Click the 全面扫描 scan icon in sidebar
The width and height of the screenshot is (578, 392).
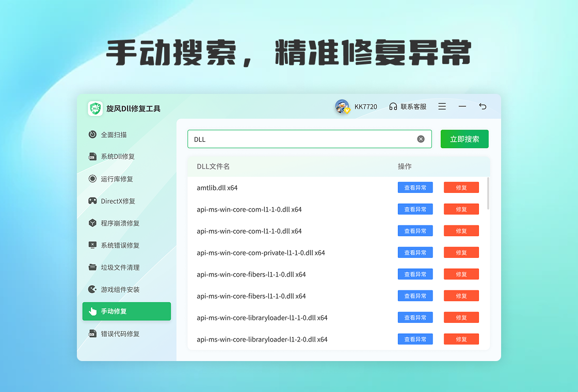point(92,135)
